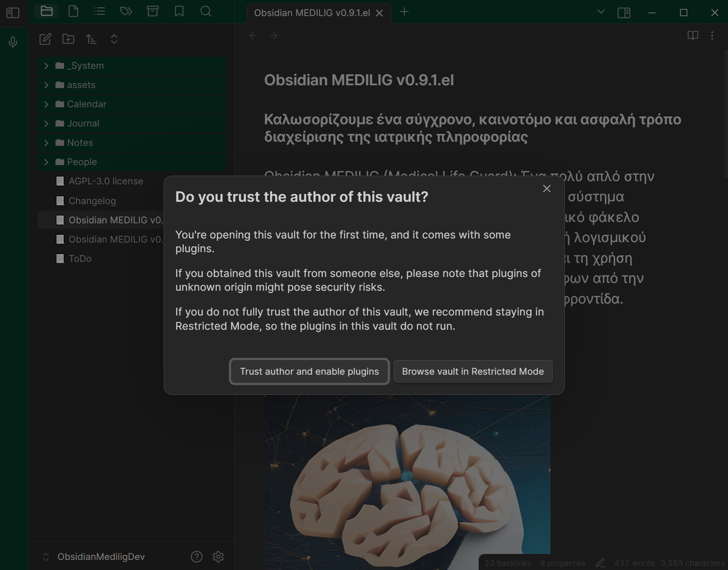Expand the _System folder
The height and width of the screenshot is (570, 728).
click(x=132, y=66)
